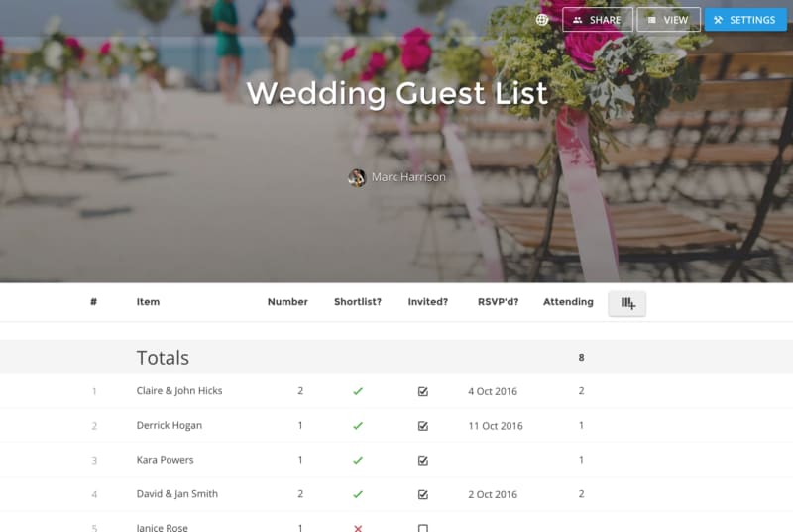The width and height of the screenshot is (793, 532).
Task: Check the Invited checkbox for Janice Rose
Action: (x=423, y=528)
